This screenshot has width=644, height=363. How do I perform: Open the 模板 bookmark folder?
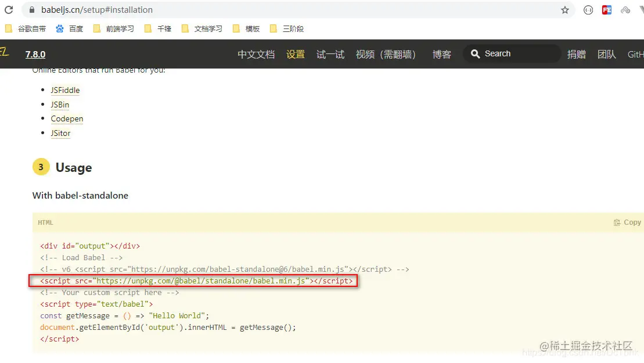point(246,28)
